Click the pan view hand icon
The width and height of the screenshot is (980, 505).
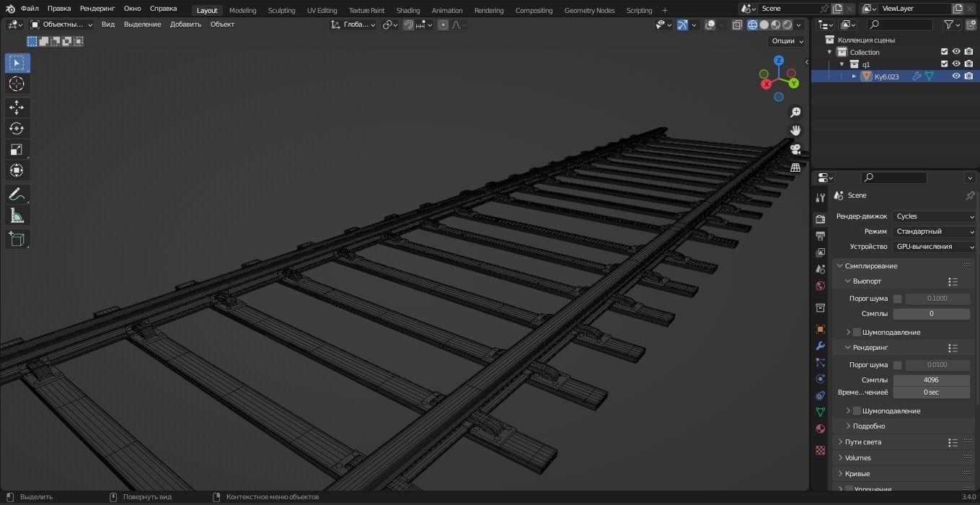click(795, 131)
